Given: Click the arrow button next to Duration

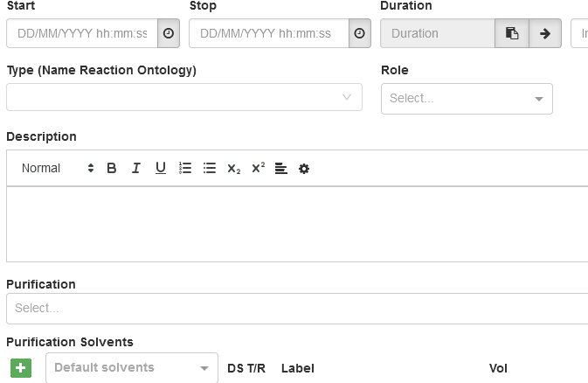Looking at the screenshot, I should point(545,33).
